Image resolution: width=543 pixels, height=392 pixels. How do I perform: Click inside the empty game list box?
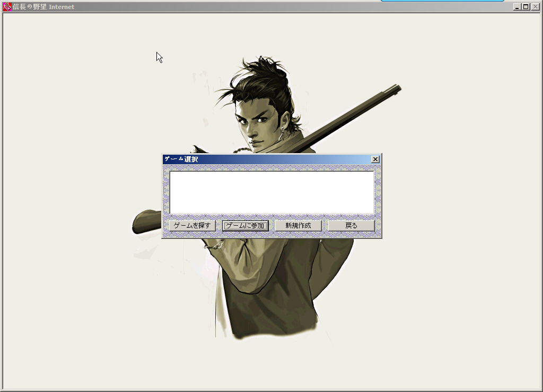click(271, 192)
